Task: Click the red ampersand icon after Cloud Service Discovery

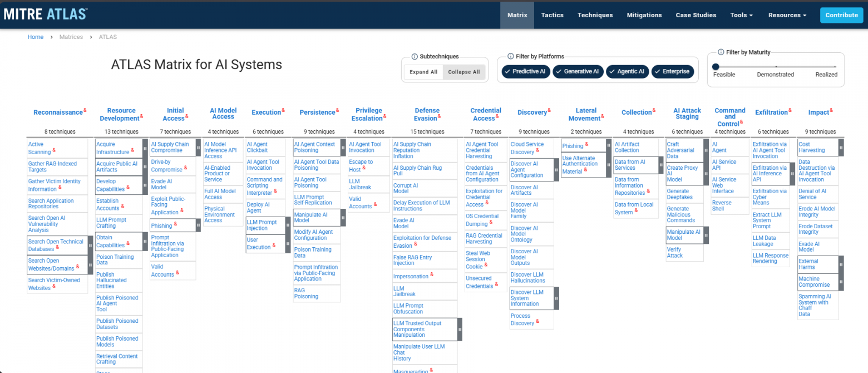Action: coord(537,150)
